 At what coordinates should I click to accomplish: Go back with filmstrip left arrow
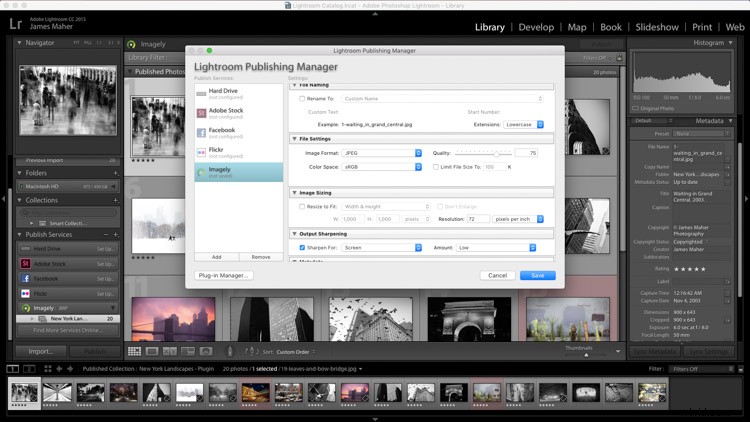59,369
